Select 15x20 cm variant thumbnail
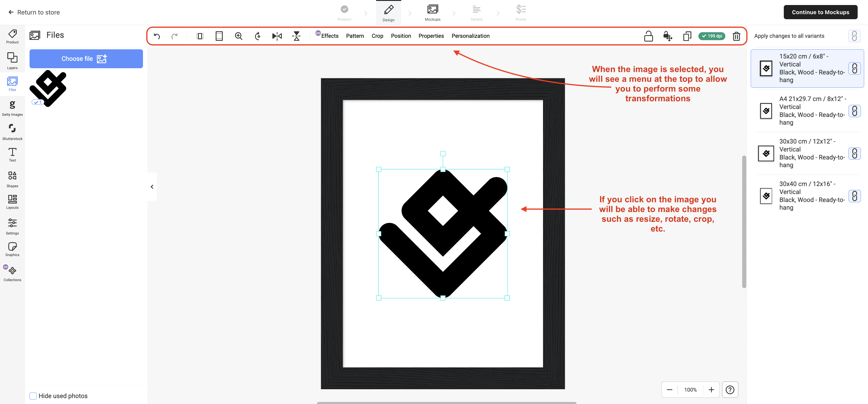Image resolution: width=868 pixels, height=404 pixels. [766, 69]
